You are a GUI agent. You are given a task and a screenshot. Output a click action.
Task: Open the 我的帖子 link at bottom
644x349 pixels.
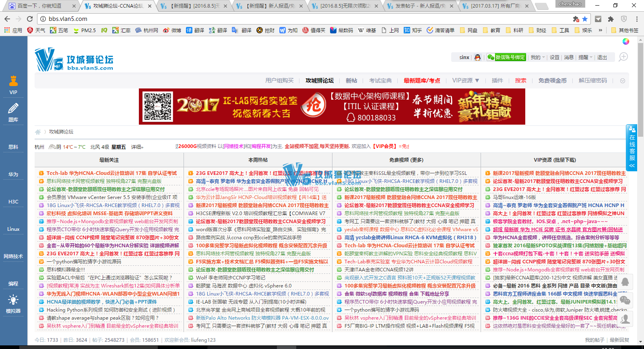594,340
